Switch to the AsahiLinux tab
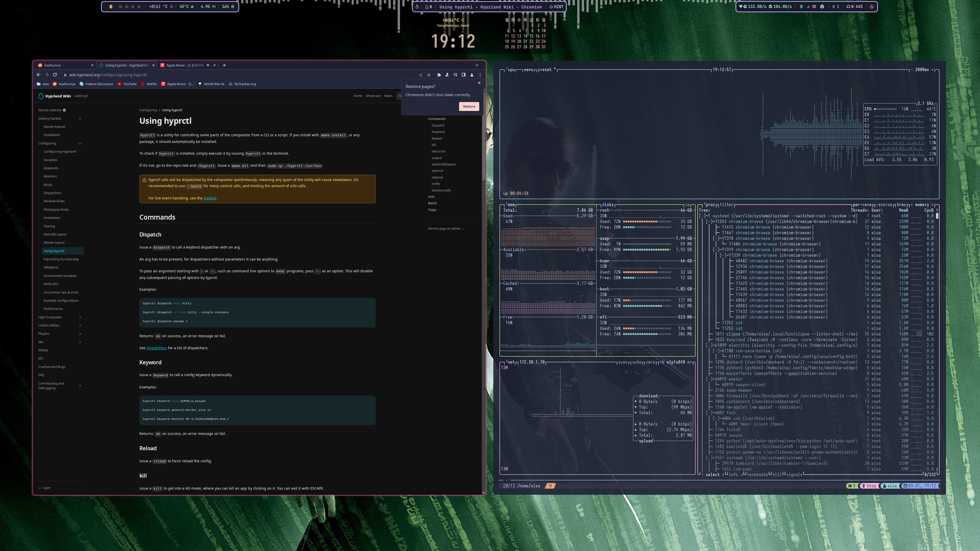The width and height of the screenshot is (980, 551). click(65, 65)
